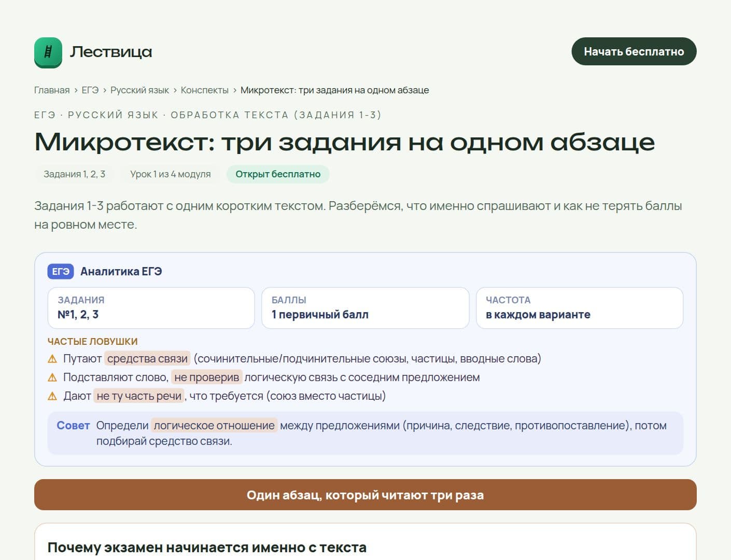
Task: Click highlighted phrase средства связи
Action: coord(147,359)
